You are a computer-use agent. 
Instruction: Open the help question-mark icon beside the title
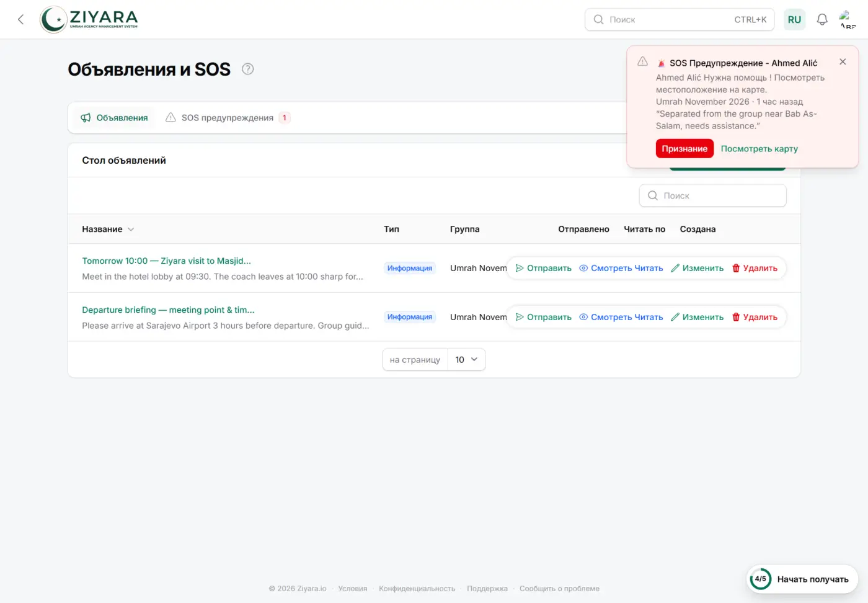pyautogui.click(x=248, y=69)
